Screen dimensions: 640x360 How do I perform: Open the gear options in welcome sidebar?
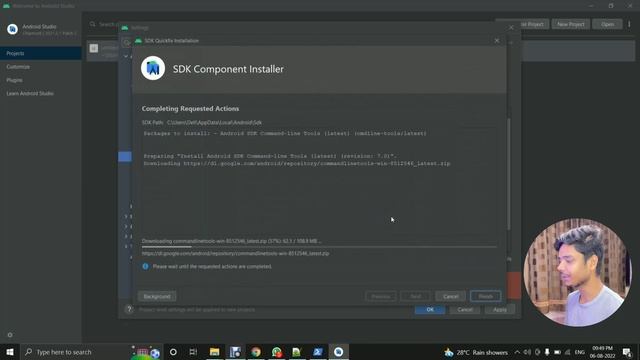click(10, 335)
